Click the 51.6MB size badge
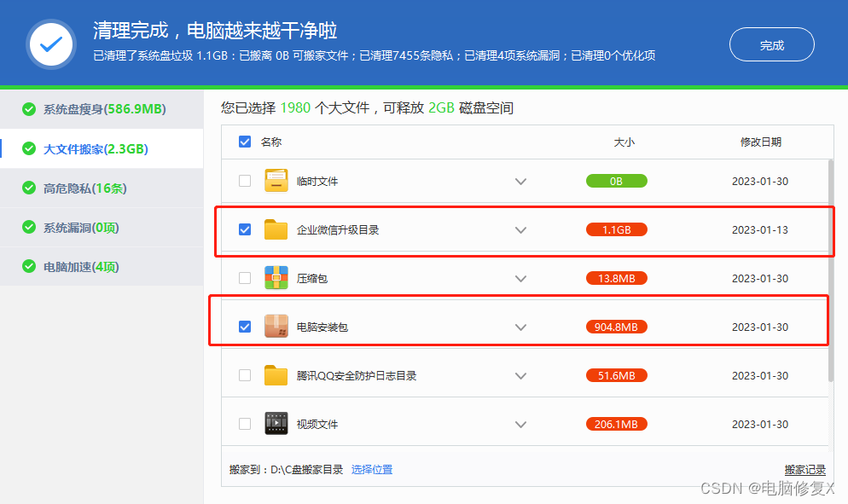848x504 pixels. pyautogui.click(x=617, y=375)
